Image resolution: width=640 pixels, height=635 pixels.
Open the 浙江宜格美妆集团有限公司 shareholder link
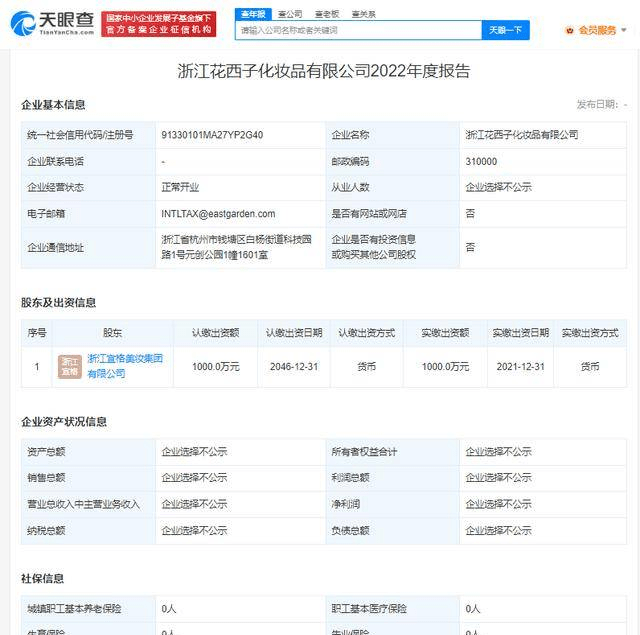pyautogui.click(x=124, y=366)
